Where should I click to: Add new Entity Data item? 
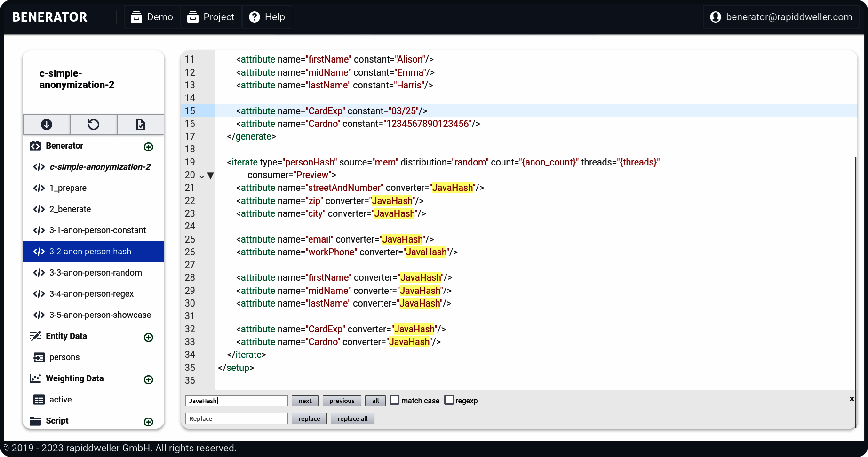[148, 338]
